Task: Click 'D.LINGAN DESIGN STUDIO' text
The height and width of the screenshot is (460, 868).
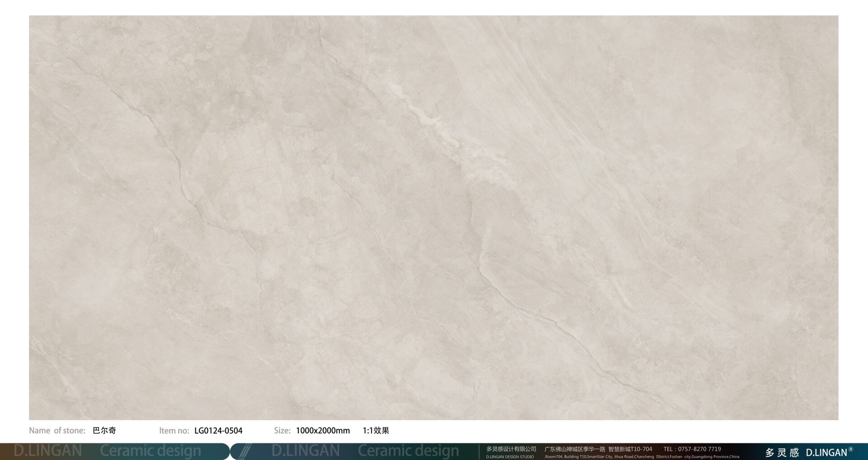Action: (x=510, y=457)
